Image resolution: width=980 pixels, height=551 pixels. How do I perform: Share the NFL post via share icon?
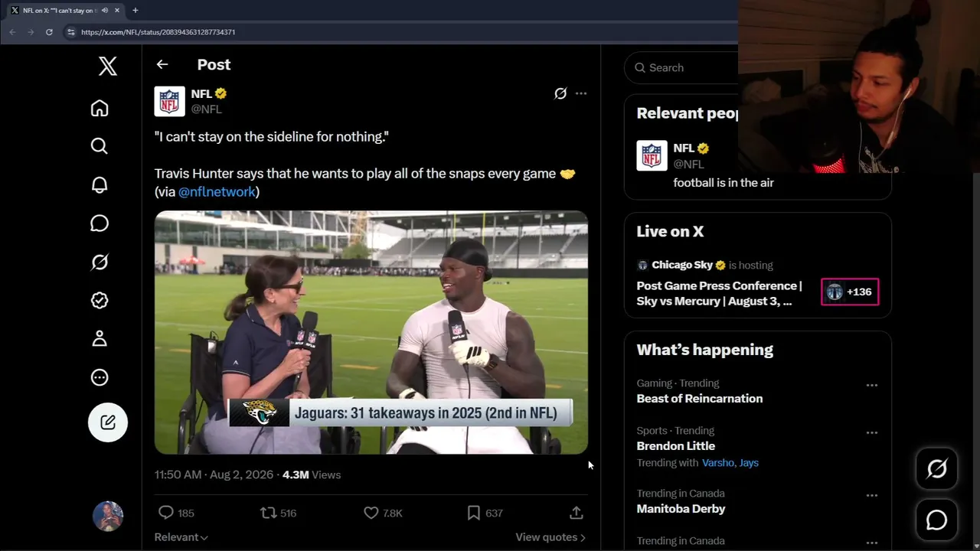tap(577, 513)
